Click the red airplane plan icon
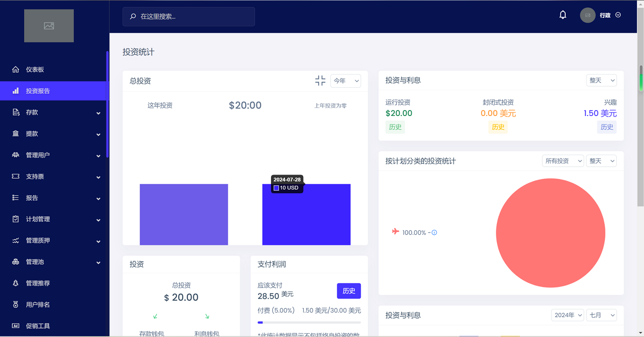644x337 pixels. point(395,231)
